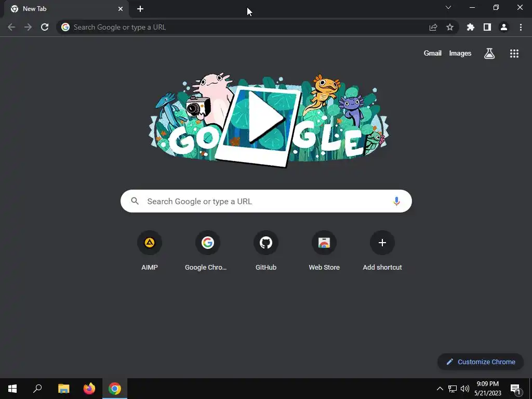Screen dimensions: 532x399
Task: Click Customize Chrome button
Action: click(481, 362)
